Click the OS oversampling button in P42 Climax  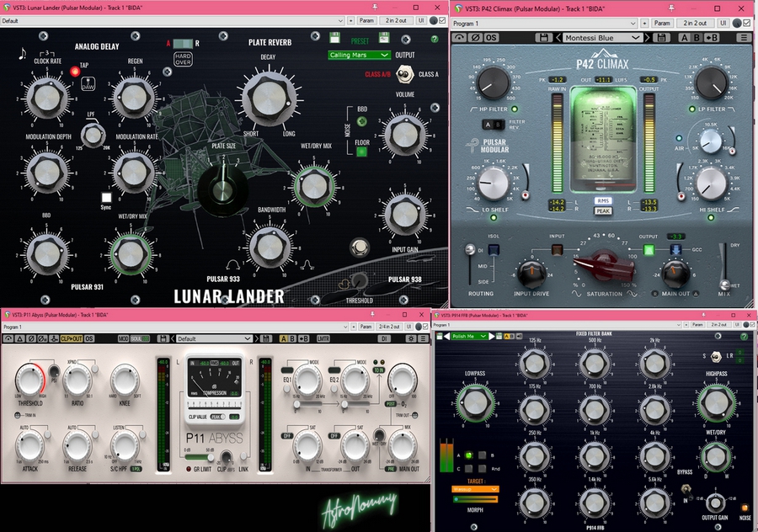(x=491, y=38)
